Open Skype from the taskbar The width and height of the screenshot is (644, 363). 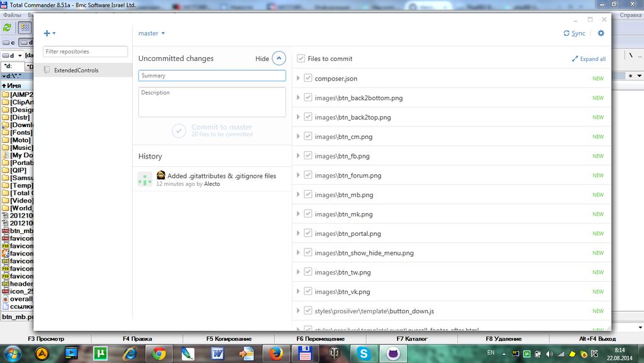coord(364,354)
